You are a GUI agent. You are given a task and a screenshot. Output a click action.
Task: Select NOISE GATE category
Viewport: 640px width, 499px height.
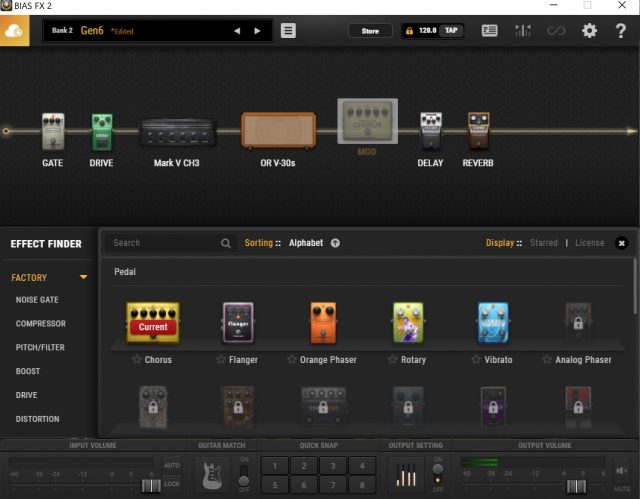click(37, 300)
